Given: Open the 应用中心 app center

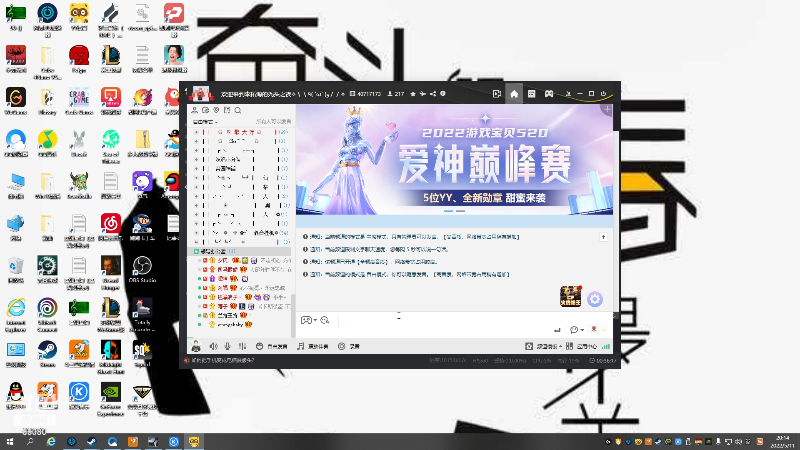Looking at the screenshot, I should point(581,346).
